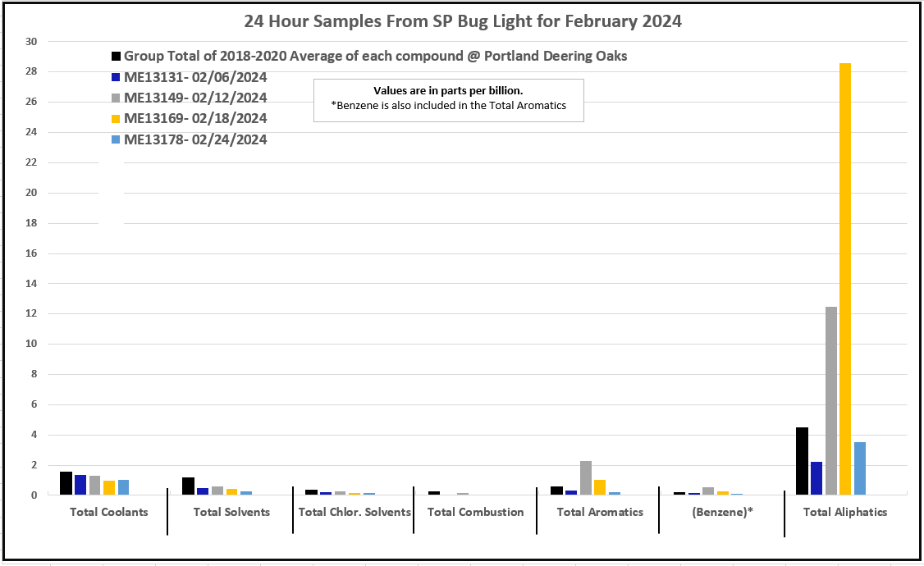The width and height of the screenshot is (924, 566).
Task: Click the dark blue ME13131 legend marker
Action: click(x=117, y=78)
